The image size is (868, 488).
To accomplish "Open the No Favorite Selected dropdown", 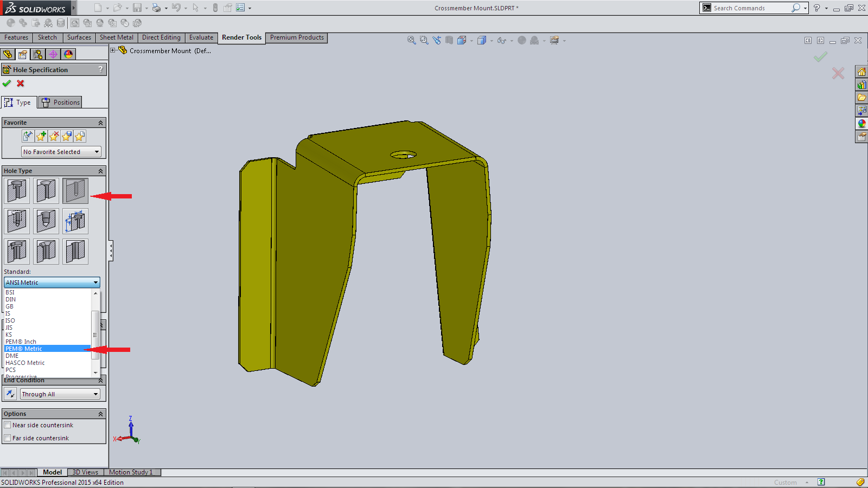I will (x=61, y=152).
